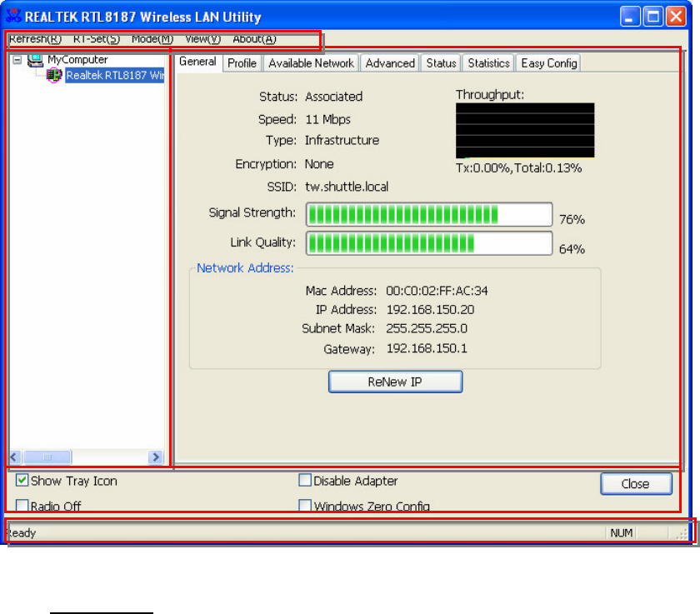The height and width of the screenshot is (614, 700).
Task: Click the Mac Address value 00:C0:02:FF:AC:34
Action: pyautogui.click(x=437, y=291)
